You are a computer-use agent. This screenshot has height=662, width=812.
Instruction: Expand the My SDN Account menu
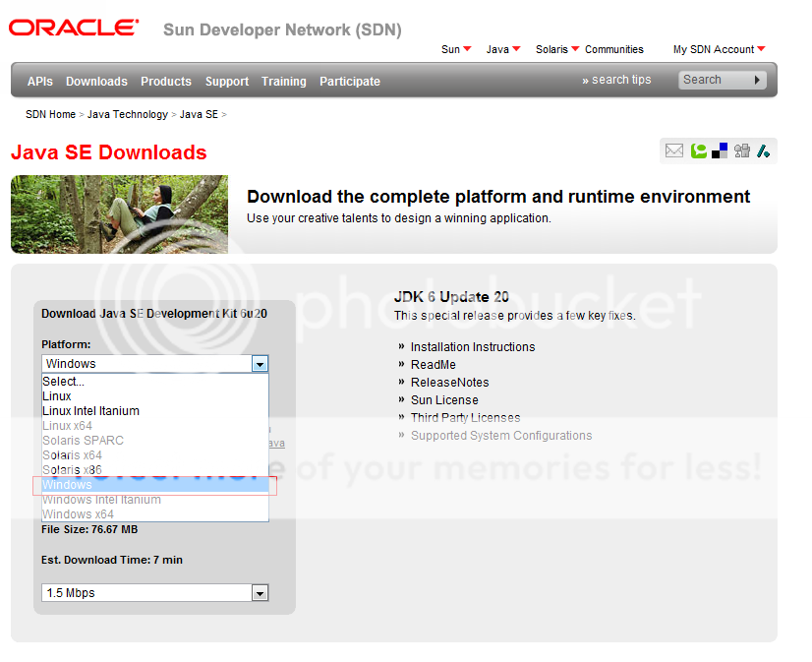719,49
